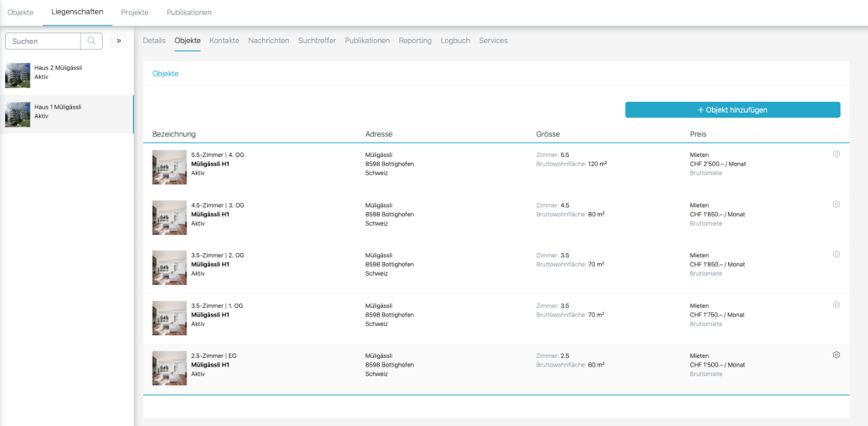868x426 pixels.
Task: Open gear settings for 5.5-Zimmer 4. OG
Action: (836, 154)
